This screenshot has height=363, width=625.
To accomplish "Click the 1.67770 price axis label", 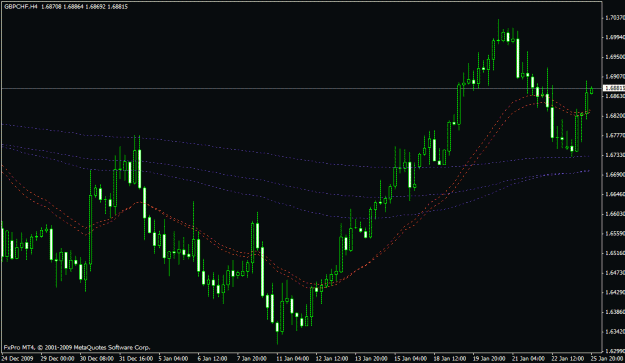I will [615, 135].
